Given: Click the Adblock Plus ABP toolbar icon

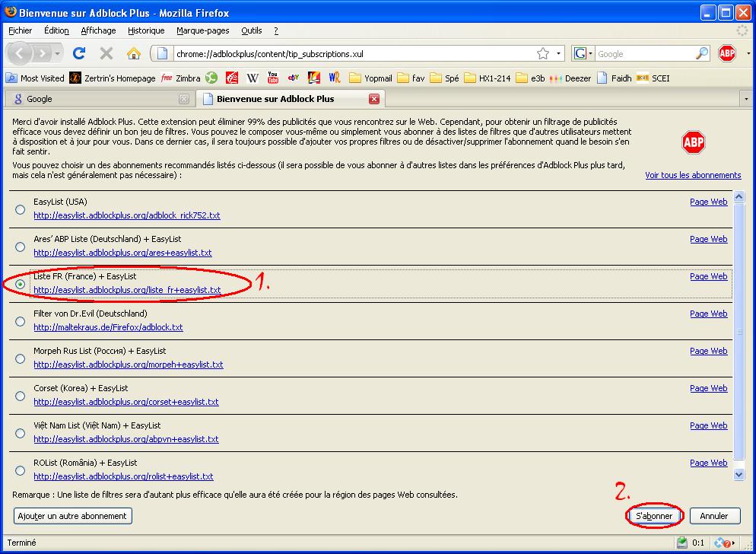Looking at the screenshot, I should (727, 53).
